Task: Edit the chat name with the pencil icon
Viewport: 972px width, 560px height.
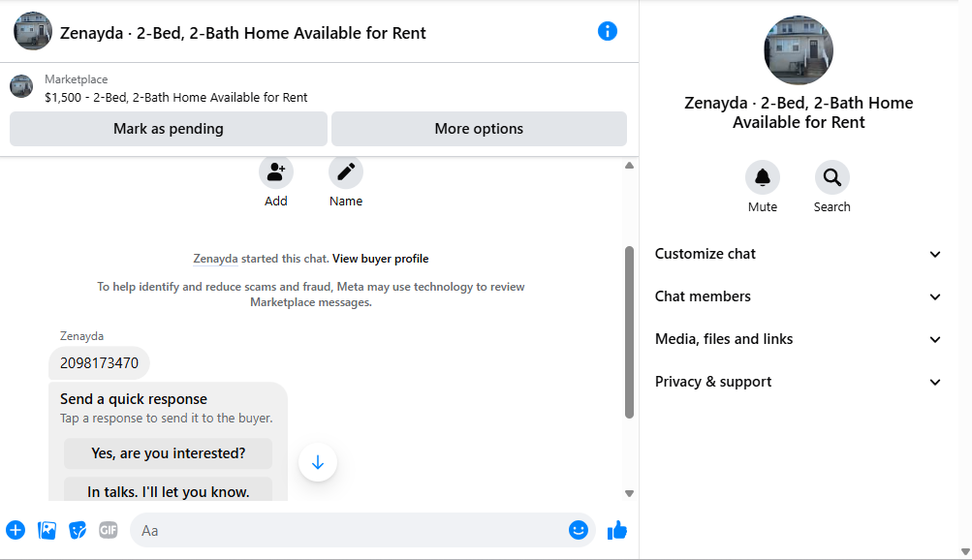Action: 346,172
